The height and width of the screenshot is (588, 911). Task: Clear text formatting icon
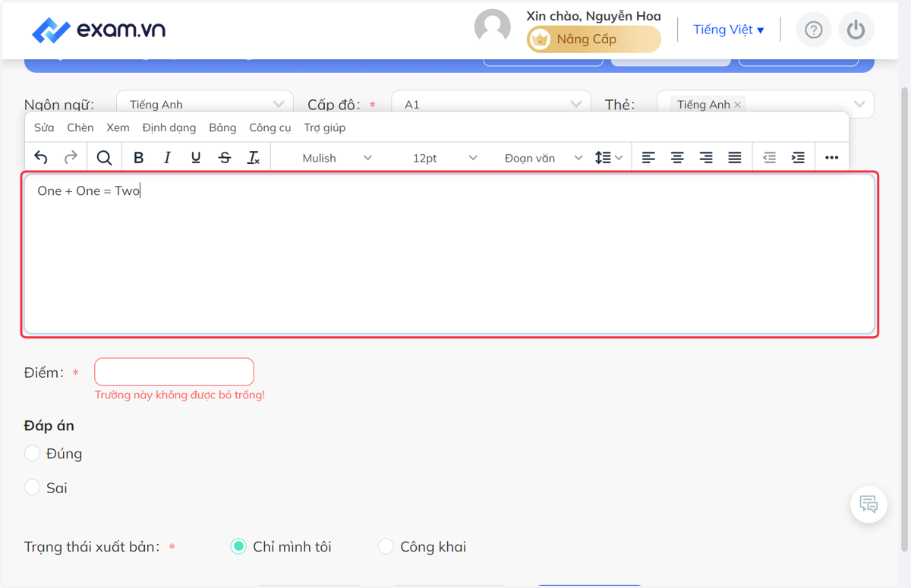coord(254,158)
